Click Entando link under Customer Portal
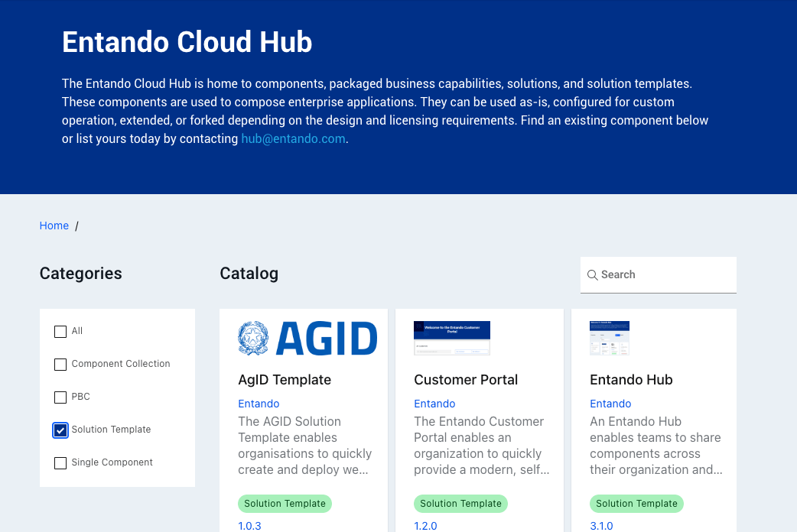797x532 pixels. 434,404
